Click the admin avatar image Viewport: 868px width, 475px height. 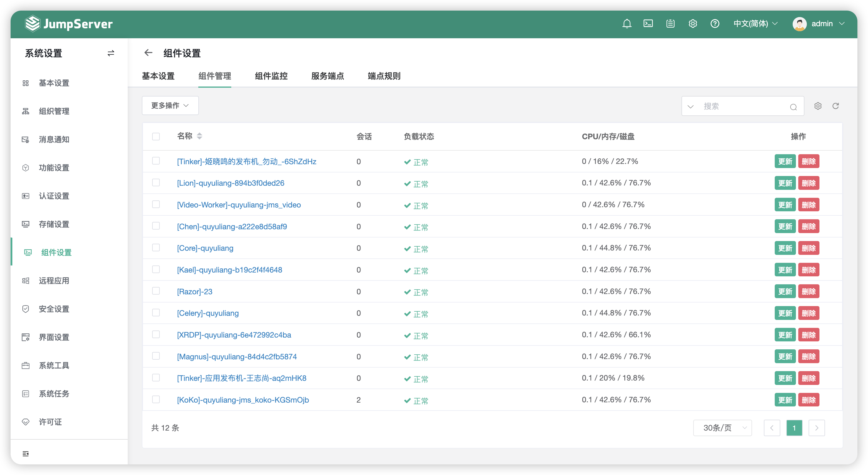pyautogui.click(x=800, y=24)
